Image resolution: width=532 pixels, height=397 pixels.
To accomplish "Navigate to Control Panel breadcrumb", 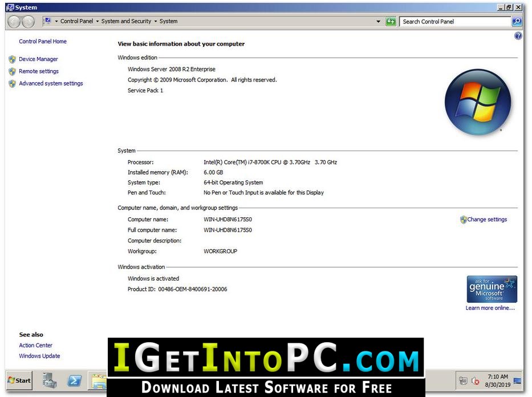I will pos(76,21).
